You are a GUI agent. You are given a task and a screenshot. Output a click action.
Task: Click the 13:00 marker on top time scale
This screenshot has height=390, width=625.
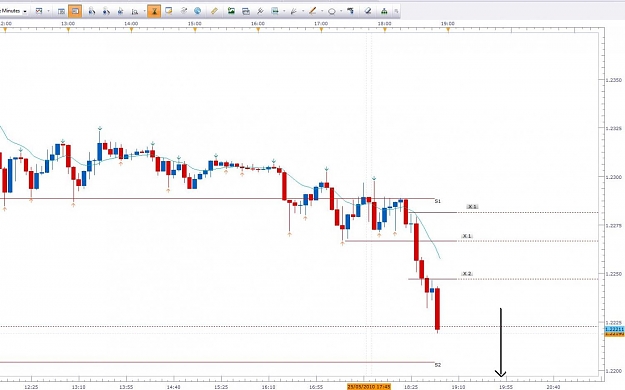pos(68,24)
